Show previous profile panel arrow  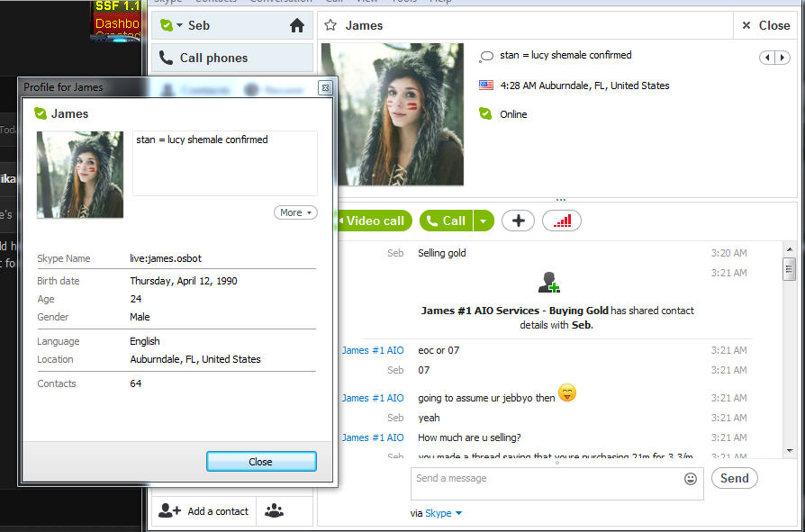[767, 58]
